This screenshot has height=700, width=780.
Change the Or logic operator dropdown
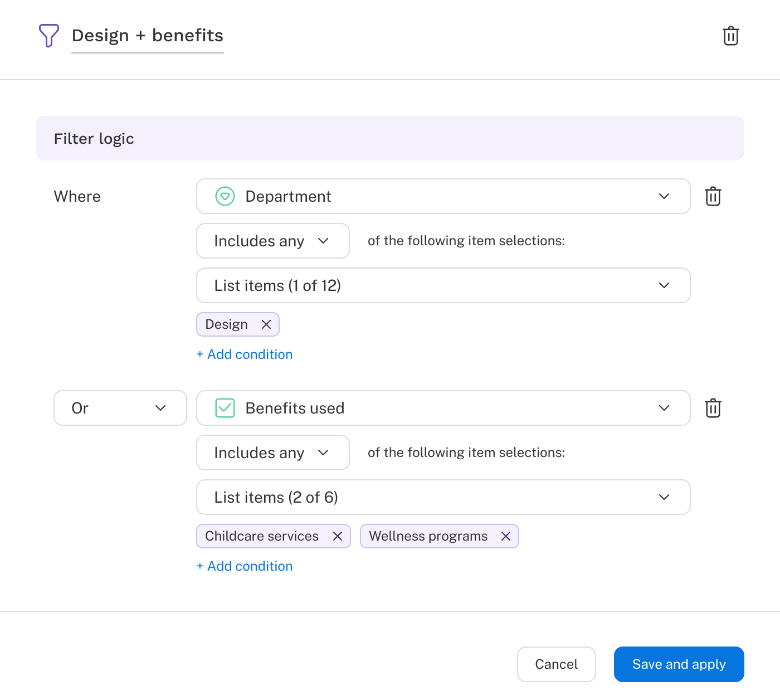(120, 408)
